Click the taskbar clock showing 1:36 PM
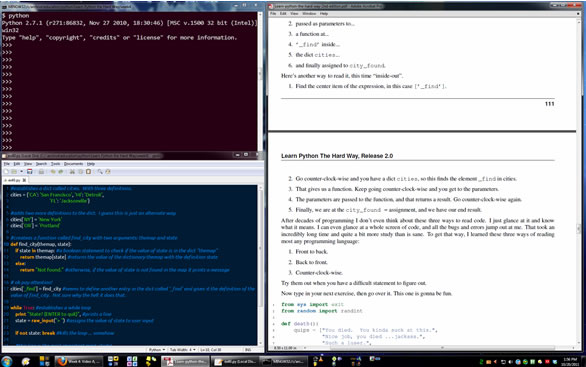This screenshot has height=367, width=586. (570, 361)
